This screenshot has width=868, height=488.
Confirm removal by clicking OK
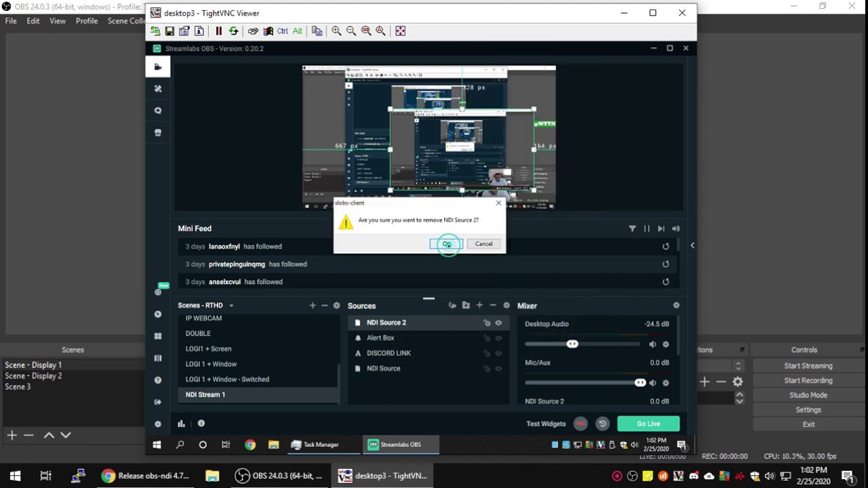[x=446, y=244]
